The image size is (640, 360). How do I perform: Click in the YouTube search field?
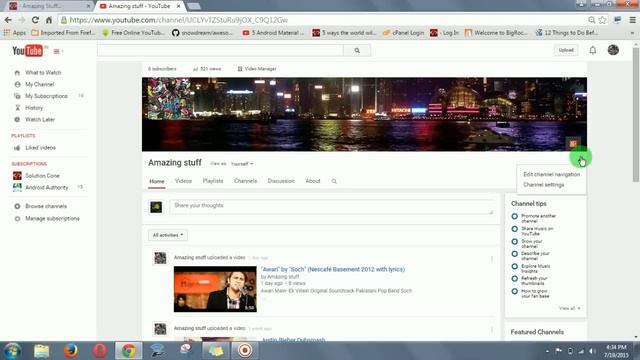[x=220, y=50]
